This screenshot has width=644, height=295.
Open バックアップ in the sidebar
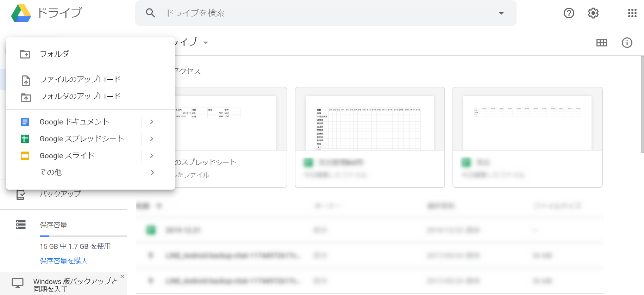pyautogui.click(x=60, y=193)
